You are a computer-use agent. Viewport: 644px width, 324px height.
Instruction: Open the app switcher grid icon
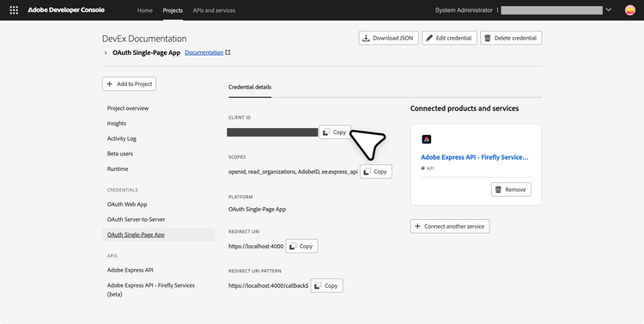point(14,10)
